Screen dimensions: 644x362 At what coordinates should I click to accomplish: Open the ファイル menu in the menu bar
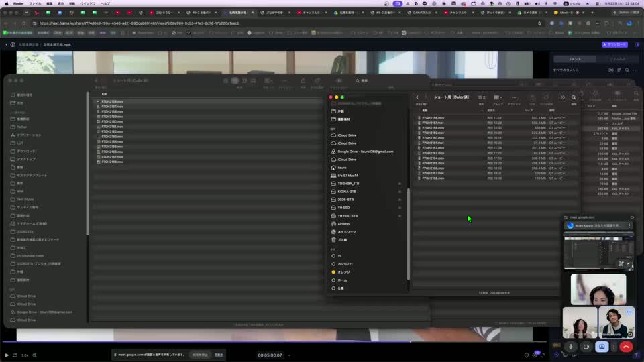[x=35, y=3]
